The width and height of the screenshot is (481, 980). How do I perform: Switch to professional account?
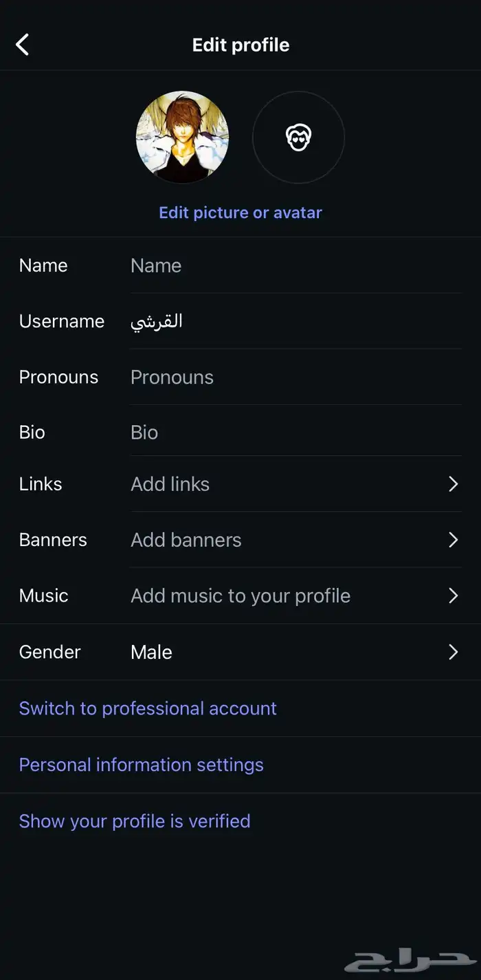point(148,708)
